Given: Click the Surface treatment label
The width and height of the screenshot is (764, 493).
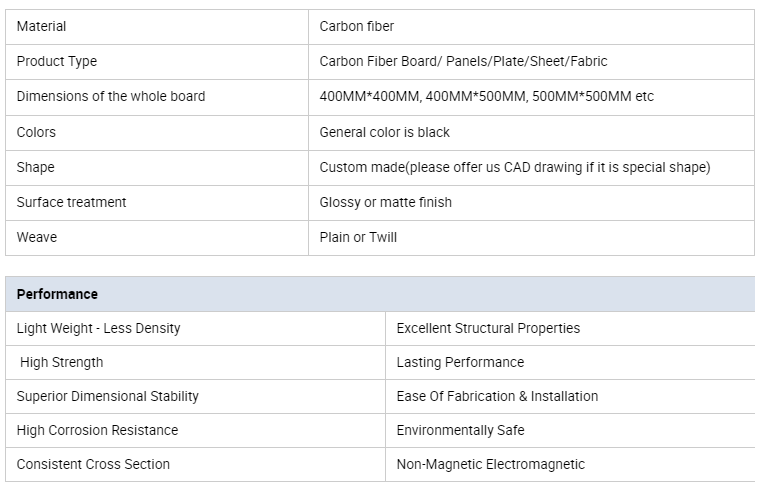Looking at the screenshot, I should [72, 202].
